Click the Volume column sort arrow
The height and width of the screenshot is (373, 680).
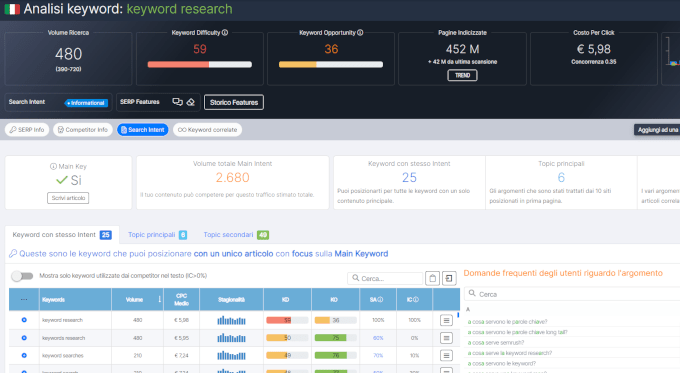click(160, 300)
